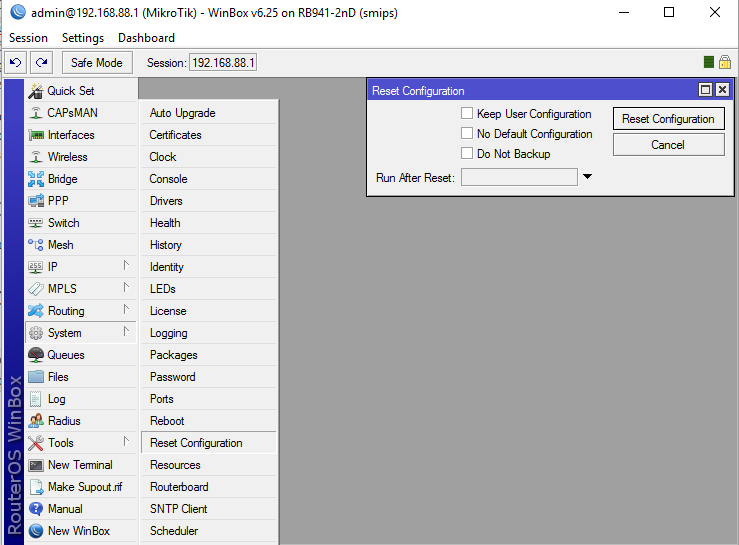Screen dimensions: 739x545
Task: Select Reset Configuration in System submenu
Action: coord(209,443)
